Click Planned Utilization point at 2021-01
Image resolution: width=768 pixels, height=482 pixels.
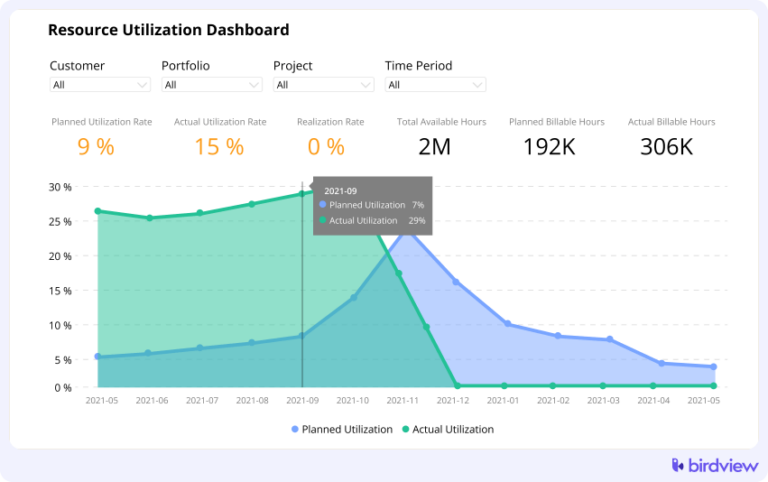pos(507,324)
